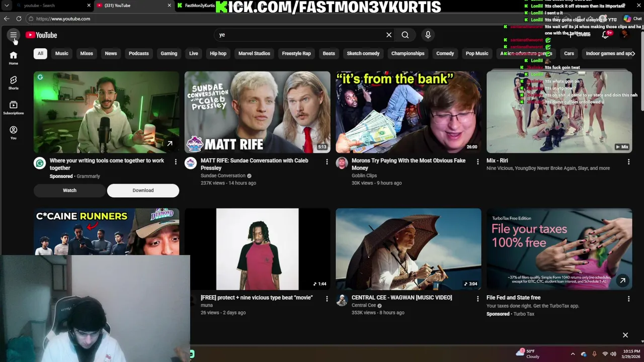Screen dimensions: 644x362
Task: Open taskbar clock and date
Action: tap(631, 354)
